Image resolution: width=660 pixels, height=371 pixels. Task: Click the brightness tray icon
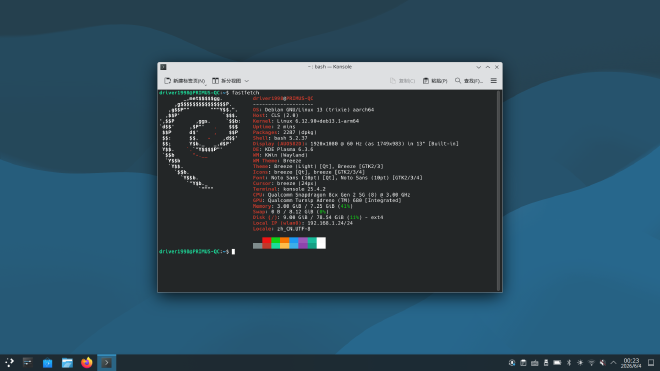click(x=580, y=363)
